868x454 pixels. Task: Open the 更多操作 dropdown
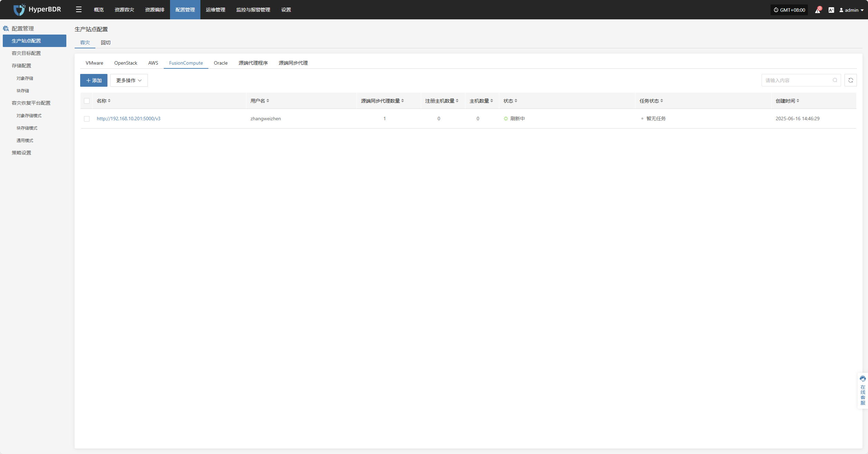click(129, 81)
